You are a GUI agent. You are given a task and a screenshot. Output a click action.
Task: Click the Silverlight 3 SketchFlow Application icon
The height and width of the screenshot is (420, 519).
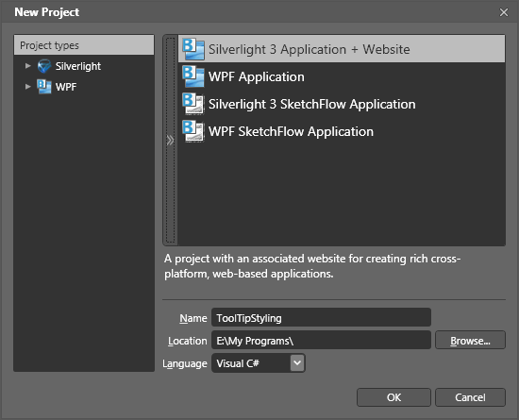(x=193, y=104)
